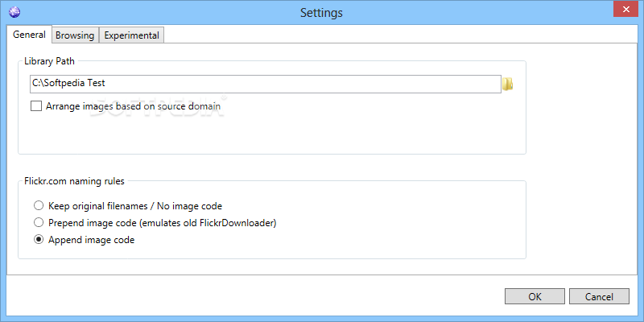Click the Flickr.com naming rules group heading
Screen dimensions: 644x322
coord(74,180)
